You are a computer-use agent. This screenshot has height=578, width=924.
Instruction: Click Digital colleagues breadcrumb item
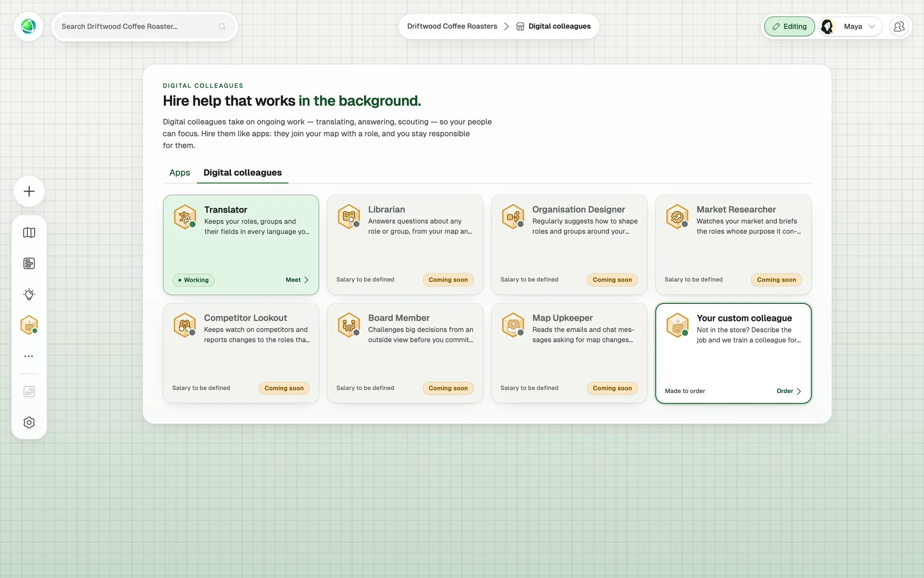(553, 26)
